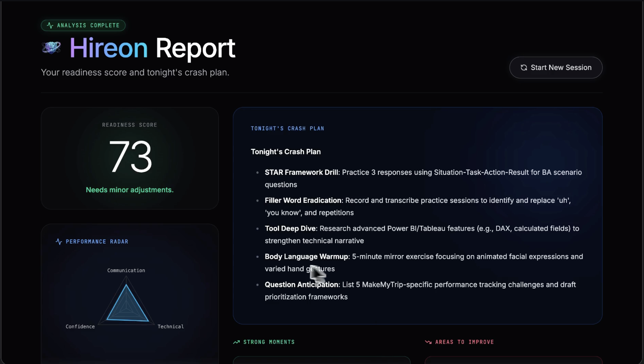Image resolution: width=644 pixels, height=364 pixels.
Task: Click the pulse icon in Analysis Complete badge
Action: (50, 25)
